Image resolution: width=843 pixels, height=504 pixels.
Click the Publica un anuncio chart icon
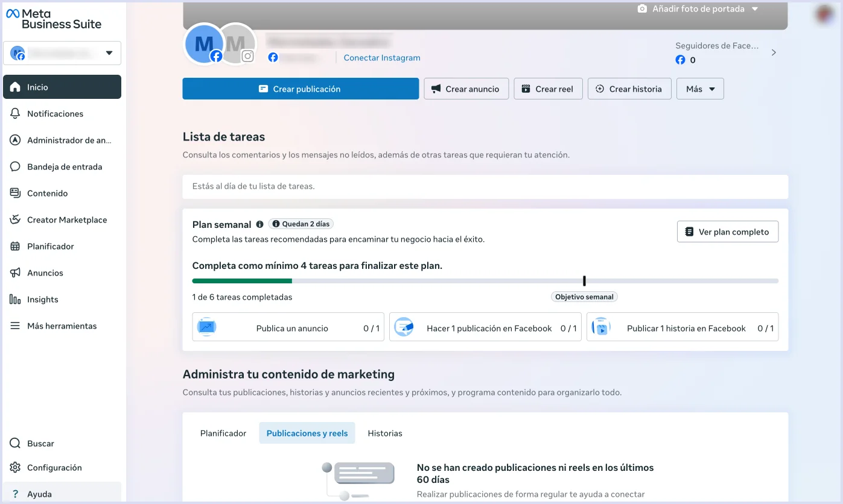point(206,327)
